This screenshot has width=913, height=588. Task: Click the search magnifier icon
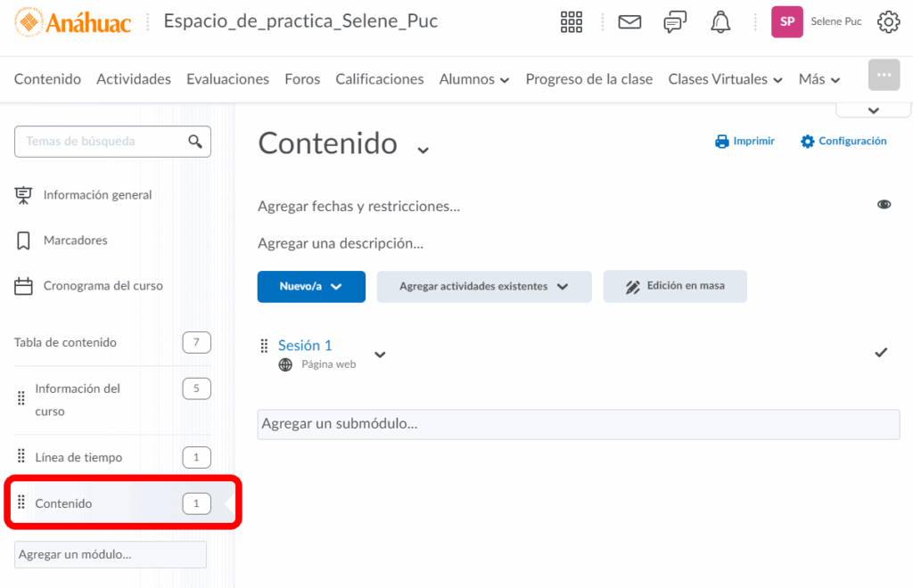pyautogui.click(x=195, y=142)
